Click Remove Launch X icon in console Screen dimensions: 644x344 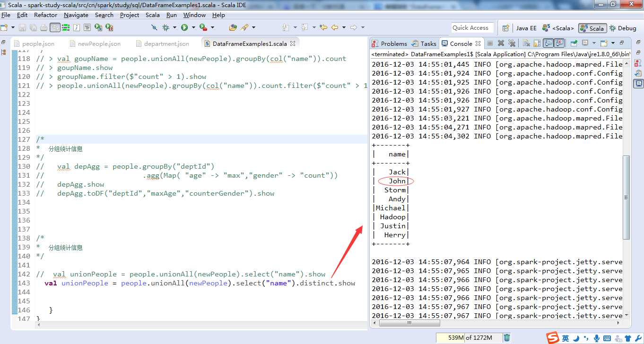pos(501,43)
